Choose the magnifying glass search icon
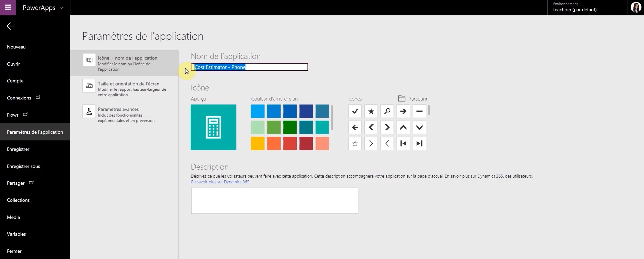Screen dimensions: 644x259 pos(387,111)
